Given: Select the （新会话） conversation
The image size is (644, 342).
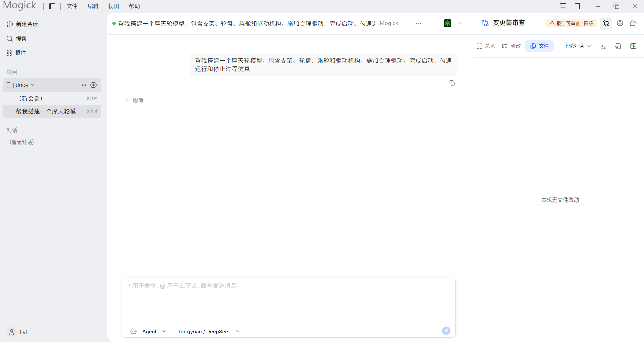Looking at the screenshot, I should point(52,98).
